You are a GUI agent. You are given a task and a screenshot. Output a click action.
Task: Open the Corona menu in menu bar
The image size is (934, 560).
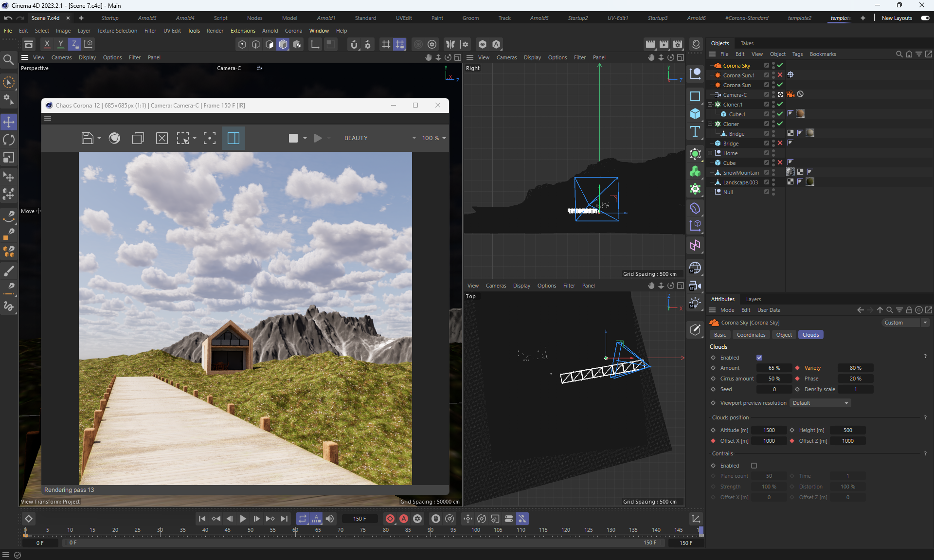pyautogui.click(x=293, y=31)
